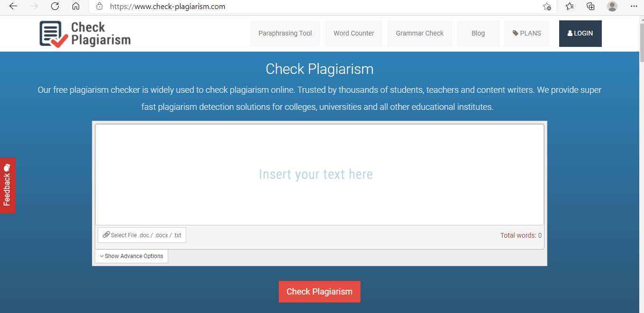644x313 pixels.
Task: Click the address bar URL
Action: (168, 7)
